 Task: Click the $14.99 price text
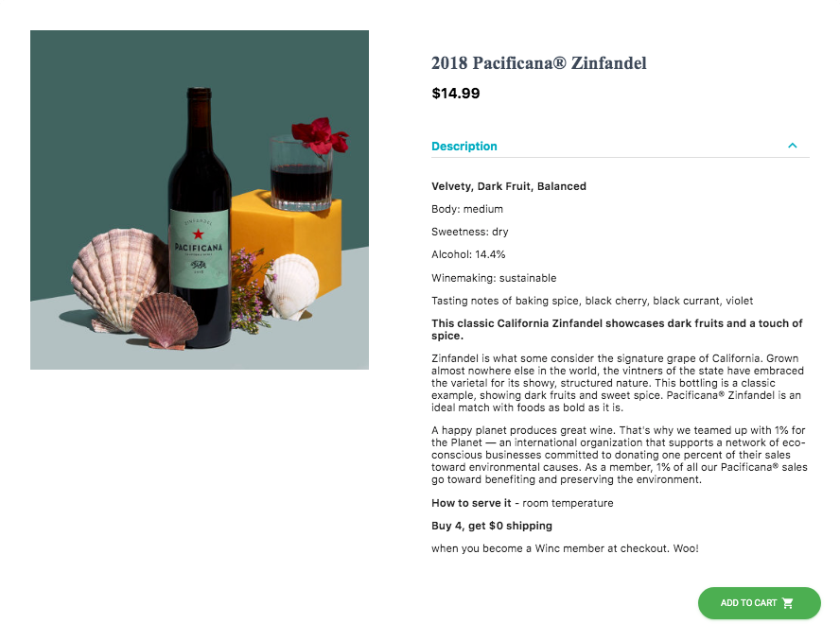point(456,94)
